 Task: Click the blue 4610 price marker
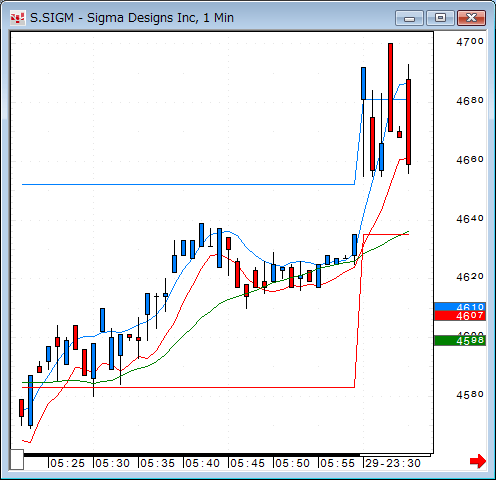click(x=460, y=307)
